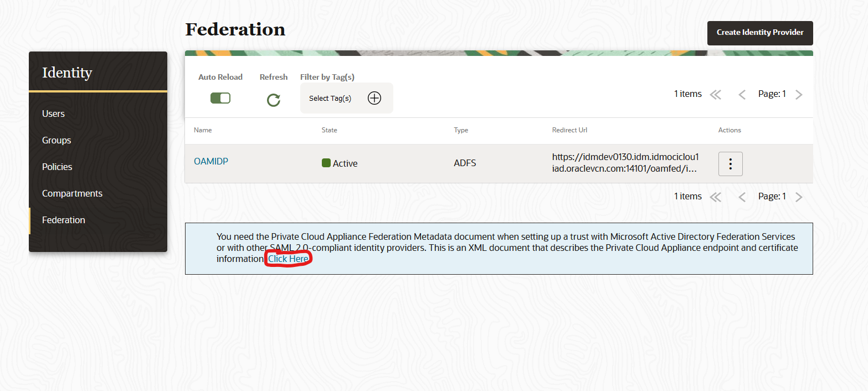Open the three-dot Actions menu for OAMIDP
The image size is (868, 391).
(x=730, y=164)
